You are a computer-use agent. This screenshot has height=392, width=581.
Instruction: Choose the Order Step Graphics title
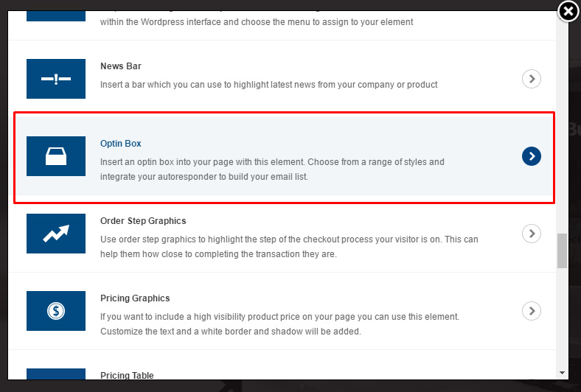pos(143,221)
